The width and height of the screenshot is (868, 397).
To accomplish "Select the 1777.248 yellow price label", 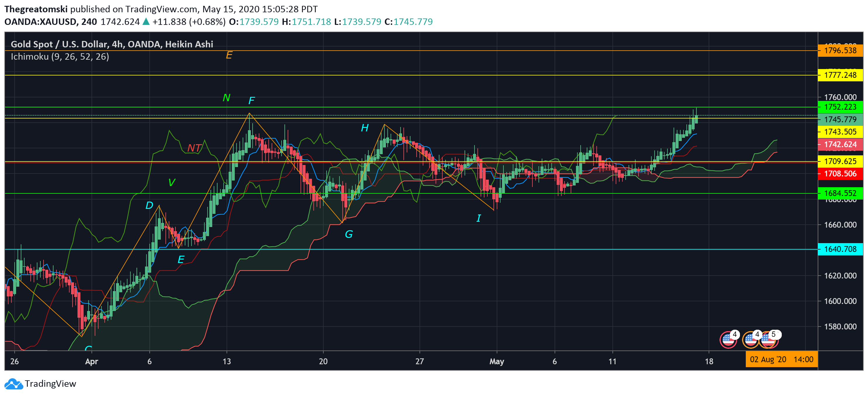I will coord(840,75).
